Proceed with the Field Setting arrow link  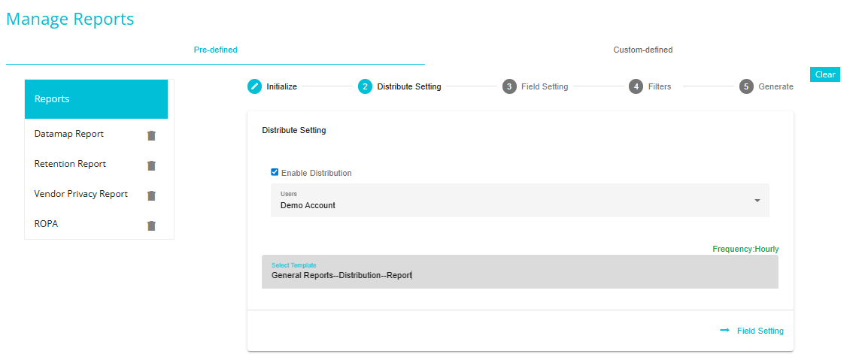pos(751,331)
